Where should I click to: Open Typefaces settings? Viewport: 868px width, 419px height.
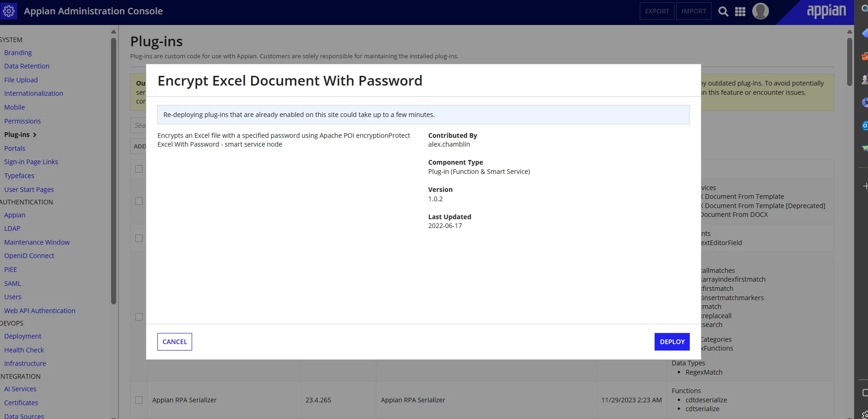[19, 176]
